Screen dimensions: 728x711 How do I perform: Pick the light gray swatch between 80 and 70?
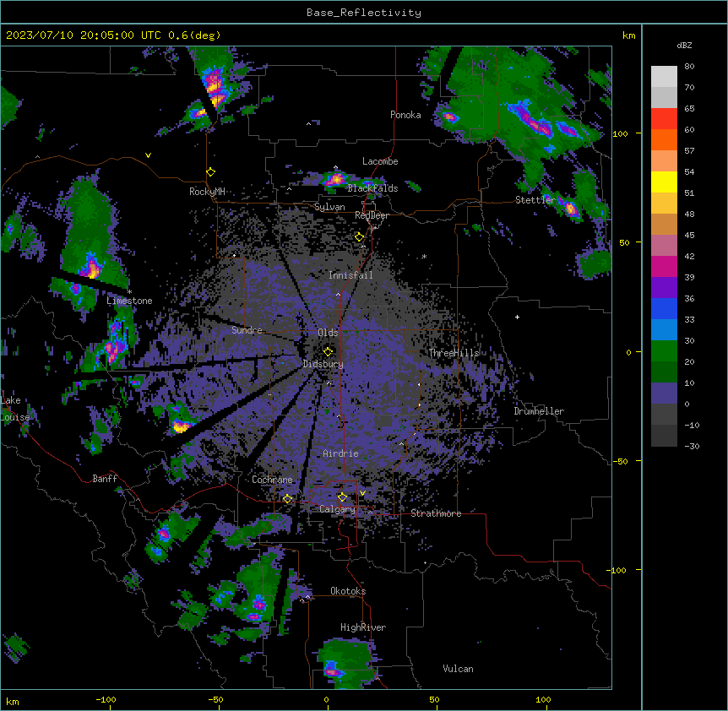[x=664, y=77]
